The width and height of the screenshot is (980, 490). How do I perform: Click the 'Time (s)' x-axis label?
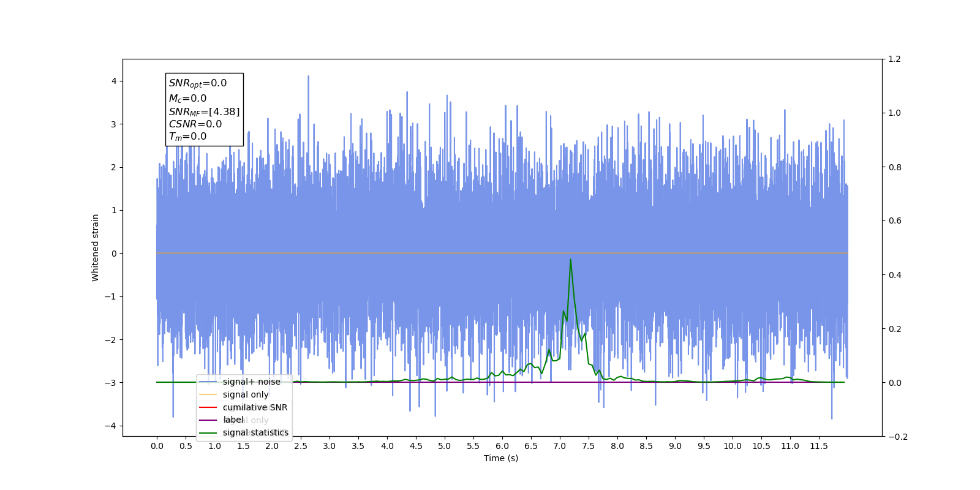(501, 458)
